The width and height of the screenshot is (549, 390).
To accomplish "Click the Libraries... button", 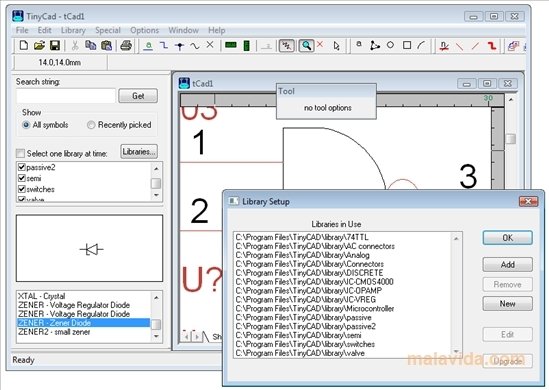I will 139,152.
